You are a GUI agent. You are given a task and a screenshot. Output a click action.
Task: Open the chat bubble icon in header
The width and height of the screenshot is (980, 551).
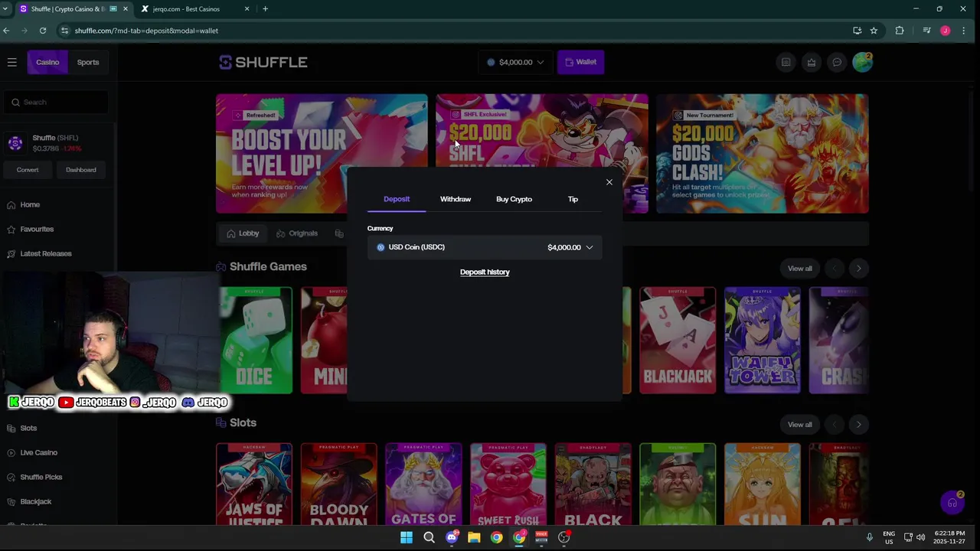[837, 62]
